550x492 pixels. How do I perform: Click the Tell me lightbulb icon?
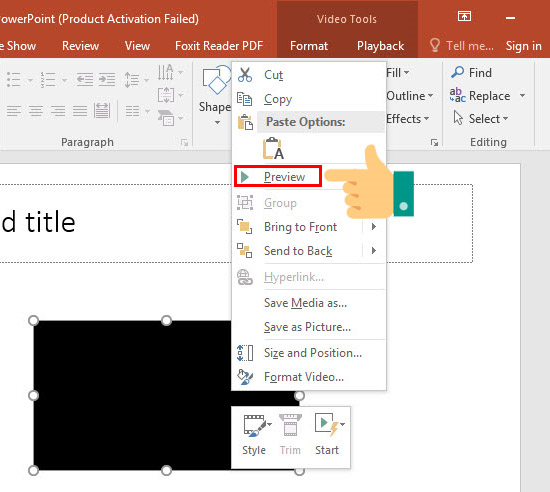(x=435, y=46)
